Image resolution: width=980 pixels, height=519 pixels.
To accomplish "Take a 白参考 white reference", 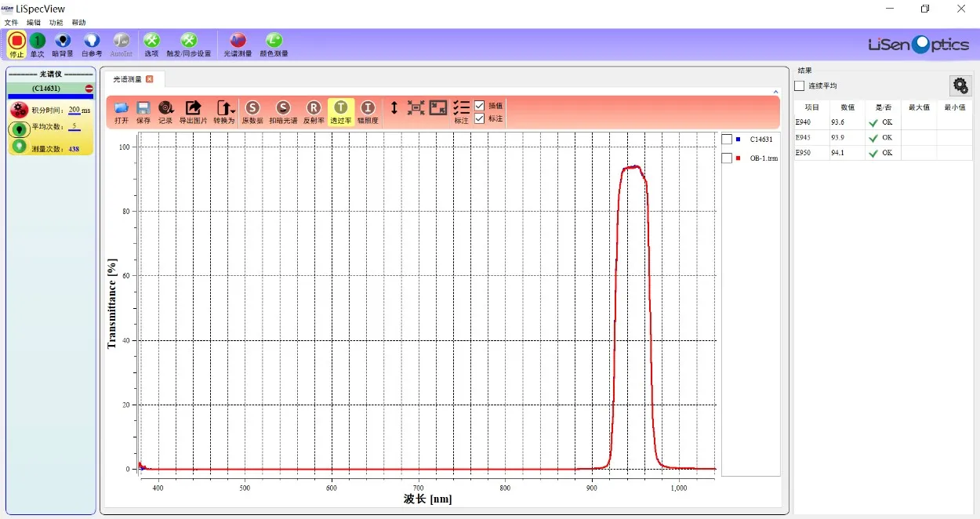I will click(92, 41).
